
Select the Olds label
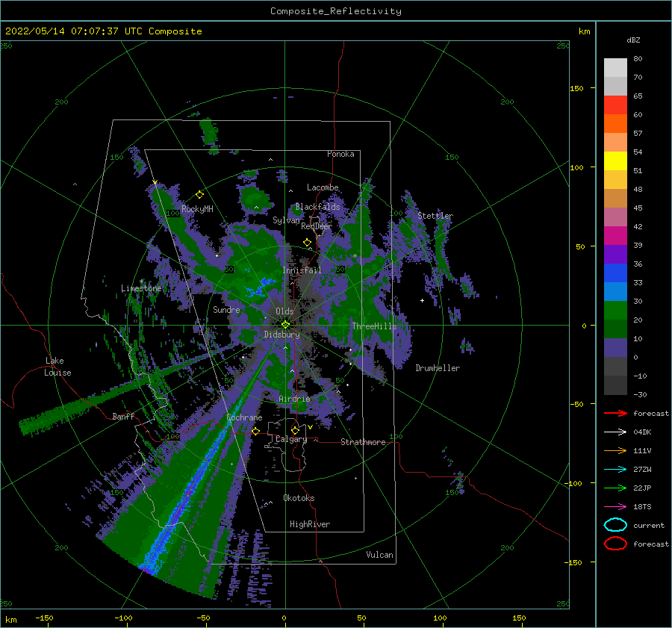click(x=284, y=311)
